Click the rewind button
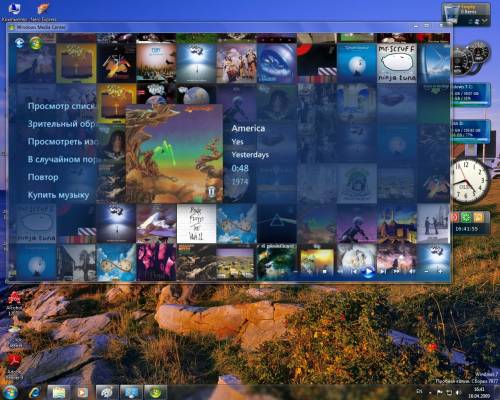 [x=340, y=271]
